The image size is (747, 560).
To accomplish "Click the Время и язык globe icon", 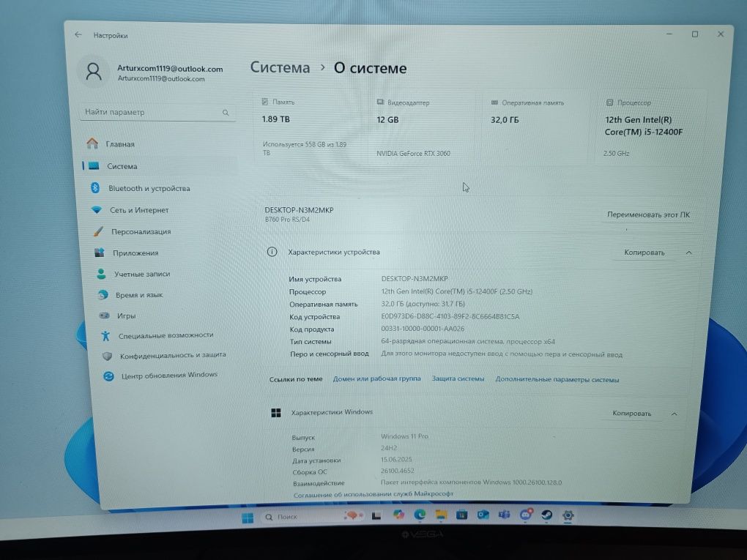I will [x=103, y=295].
